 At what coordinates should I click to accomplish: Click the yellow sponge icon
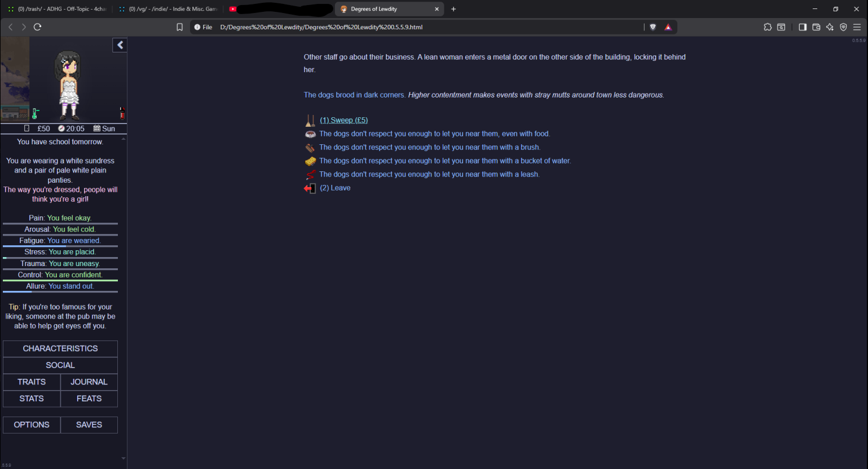pyautogui.click(x=310, y=161)
